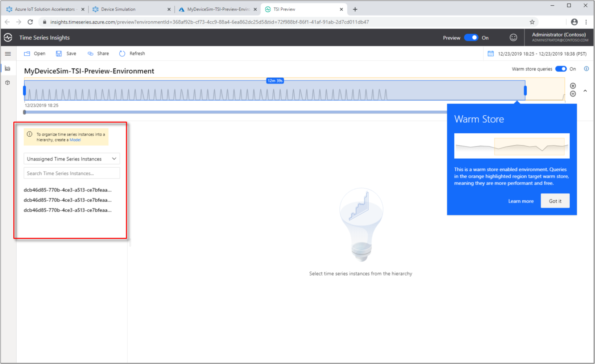Viewport: 595px width, 364px height.
Task: Select the TSI Preview tab
Action: 304,9
